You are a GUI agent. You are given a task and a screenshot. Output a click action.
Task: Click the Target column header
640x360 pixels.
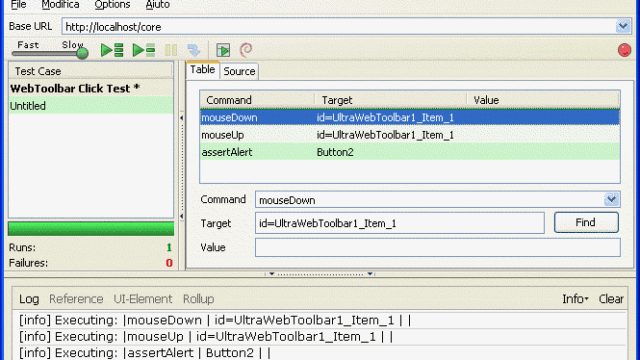[391, 100]
